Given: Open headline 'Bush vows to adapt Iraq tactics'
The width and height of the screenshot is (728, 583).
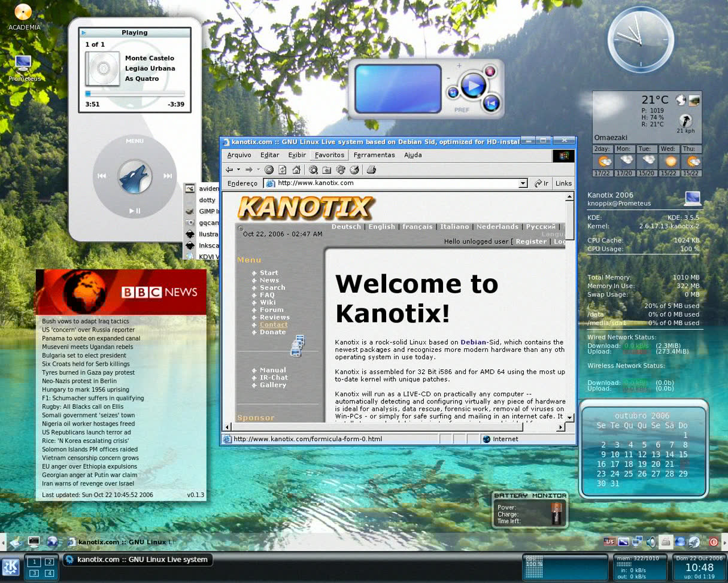Looking at the screenshot, I should click(x=86, y=321).
